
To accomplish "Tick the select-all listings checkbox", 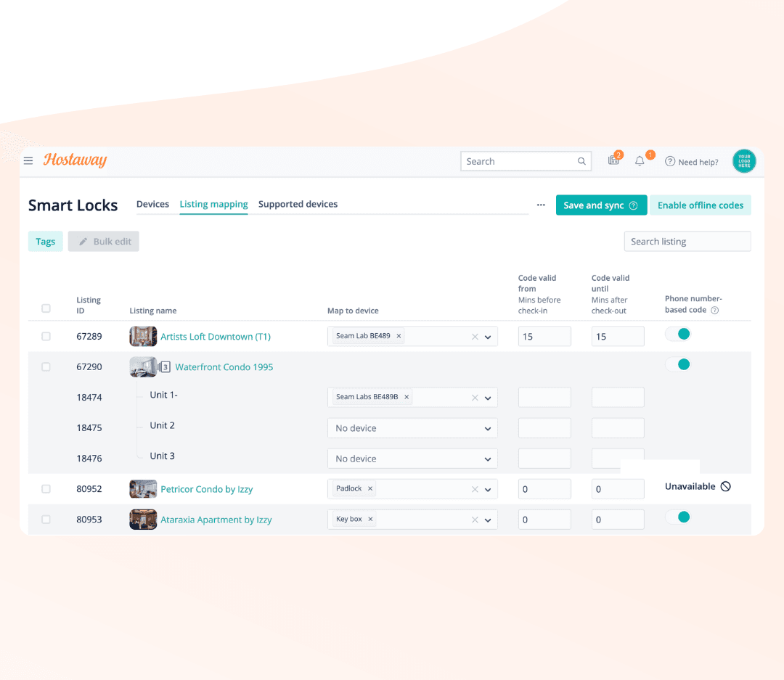I will [x=46, y=308].
